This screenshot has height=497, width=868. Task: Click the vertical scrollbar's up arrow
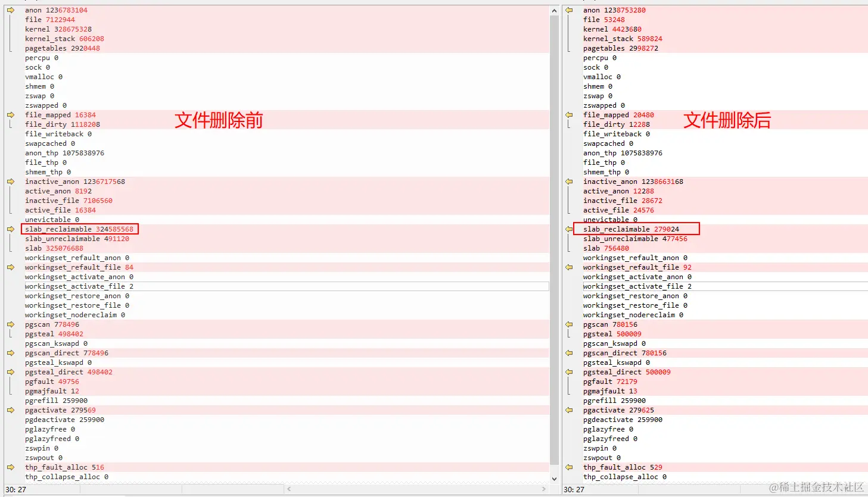click(x=555, y=10)
